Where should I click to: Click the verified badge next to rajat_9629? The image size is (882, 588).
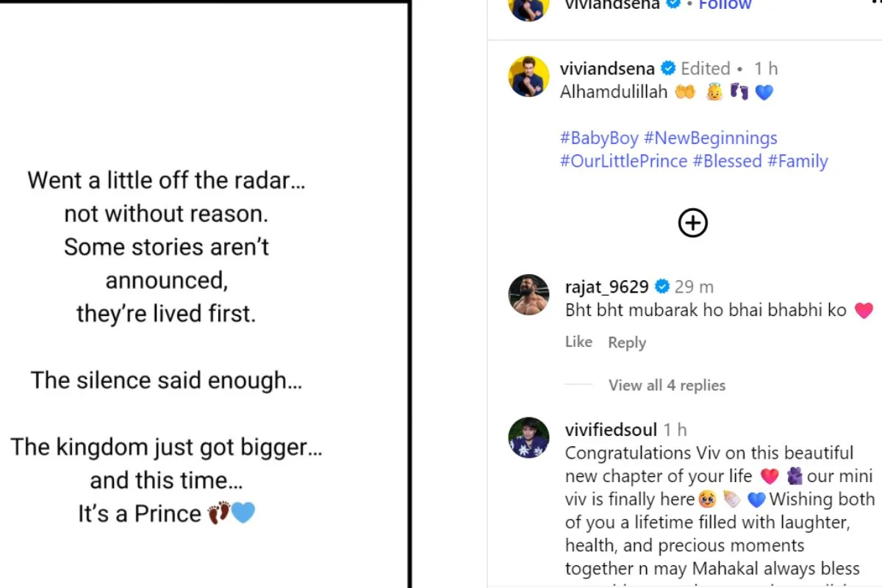click(662, 287)
